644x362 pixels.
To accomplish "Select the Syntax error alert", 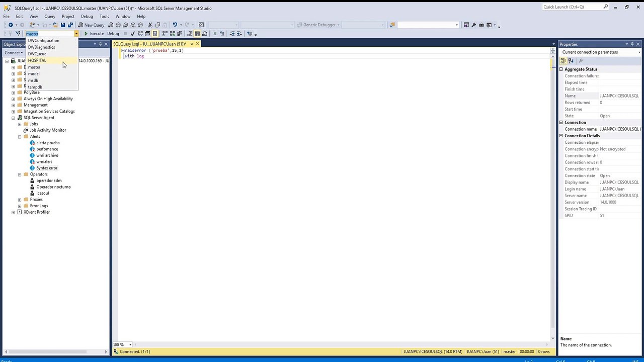I will [47, 168].
